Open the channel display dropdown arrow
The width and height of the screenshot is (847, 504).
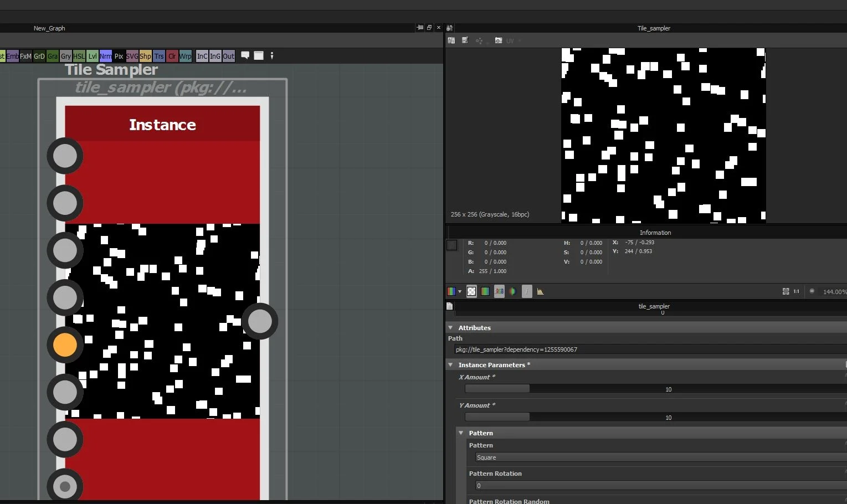460,292
